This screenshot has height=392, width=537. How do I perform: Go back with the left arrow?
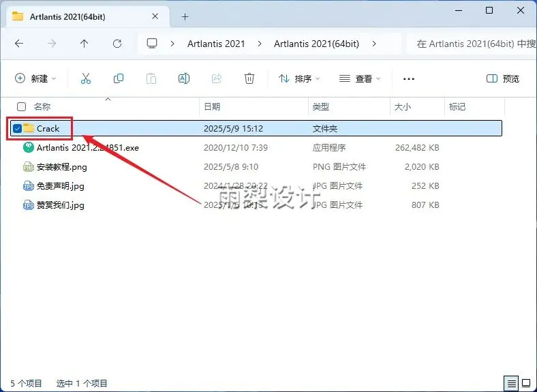tap(19, 44)
